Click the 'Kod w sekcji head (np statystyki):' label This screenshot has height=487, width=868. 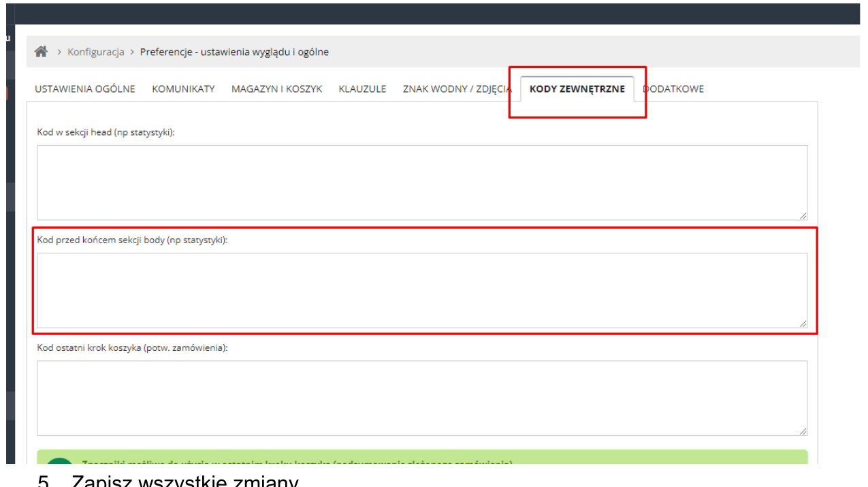click(x=106, y=132)
